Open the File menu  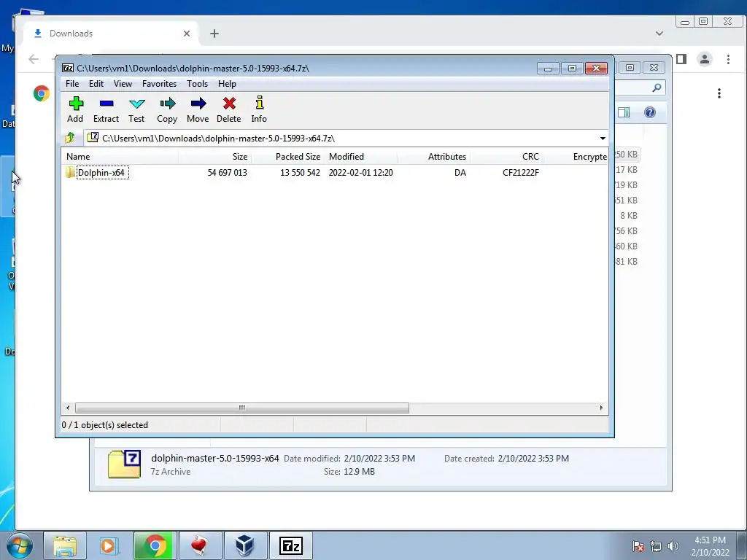click(x=72, y=84)
